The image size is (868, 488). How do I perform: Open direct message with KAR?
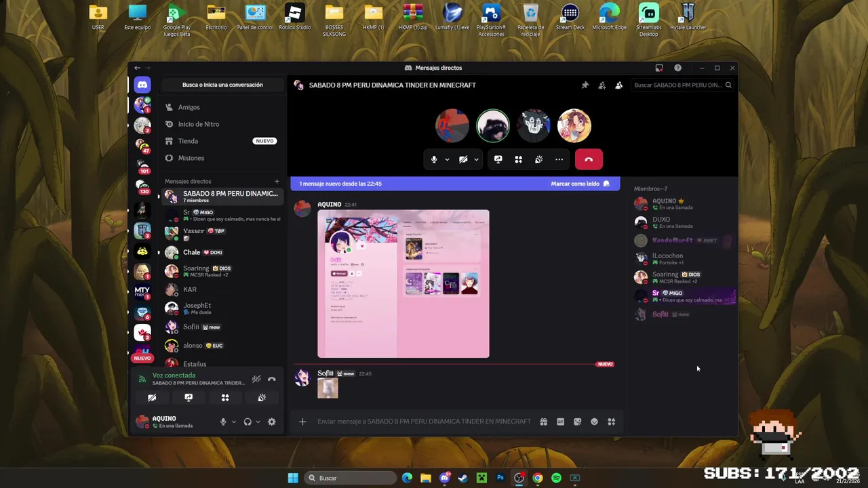222,289
